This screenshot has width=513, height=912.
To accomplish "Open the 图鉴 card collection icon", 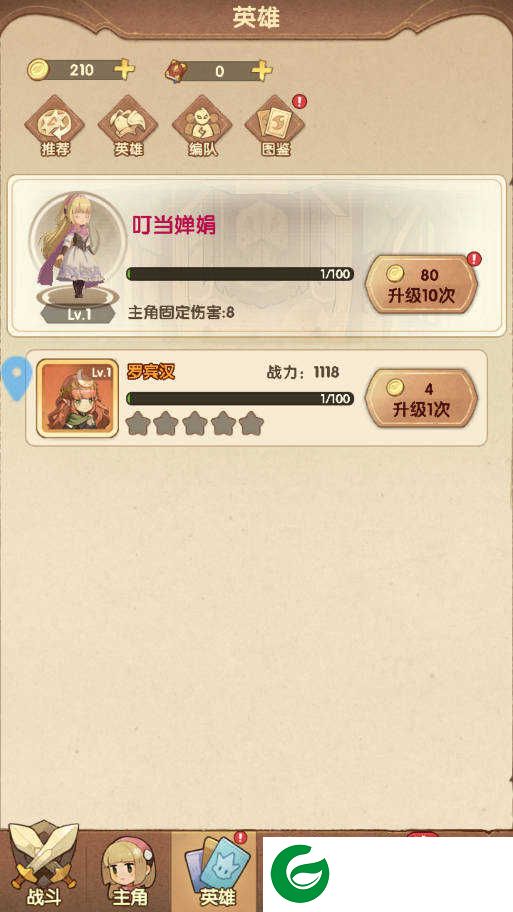I will click(275, 126).
